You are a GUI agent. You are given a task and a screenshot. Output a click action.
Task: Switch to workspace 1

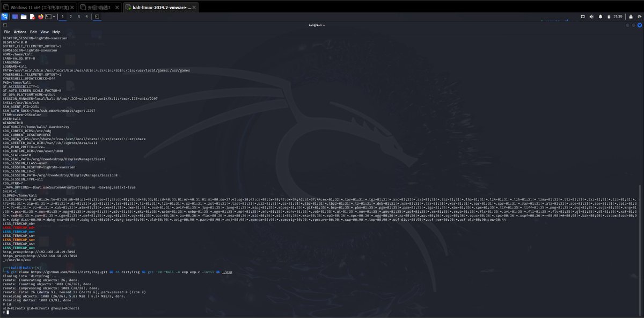(63, 17)
